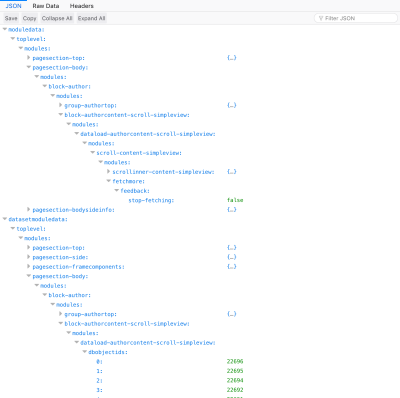This screenshot has height=398, width=400.
Task: Click the {…} value of pagesection-side
Action: pos(232,257)
